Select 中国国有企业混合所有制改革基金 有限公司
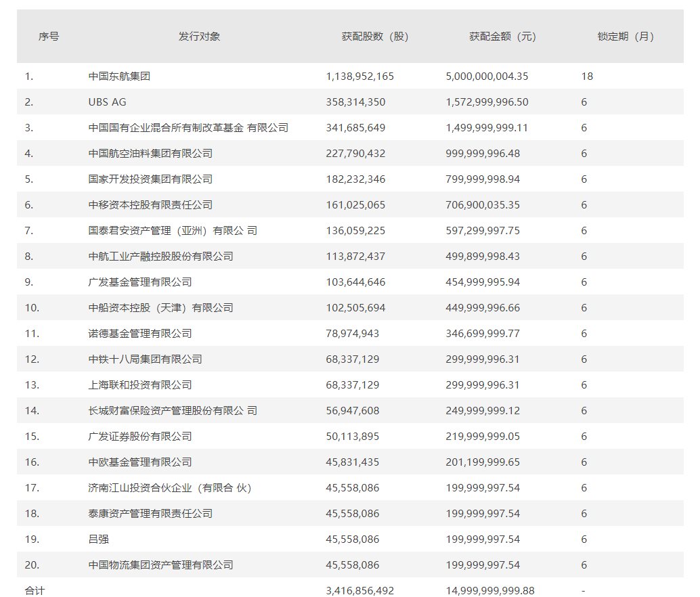 tap(188, 128)
